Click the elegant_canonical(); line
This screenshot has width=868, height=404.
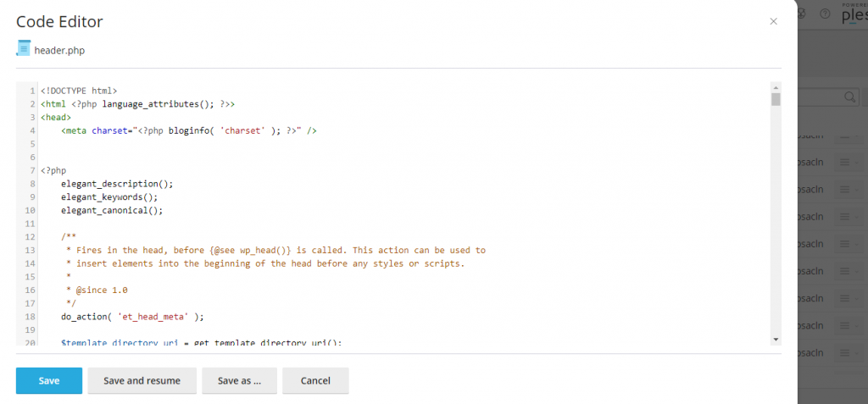(112, 210)
